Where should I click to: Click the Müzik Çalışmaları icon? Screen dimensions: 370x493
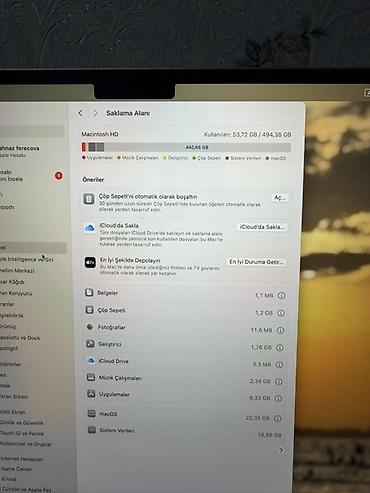(91, 377)
